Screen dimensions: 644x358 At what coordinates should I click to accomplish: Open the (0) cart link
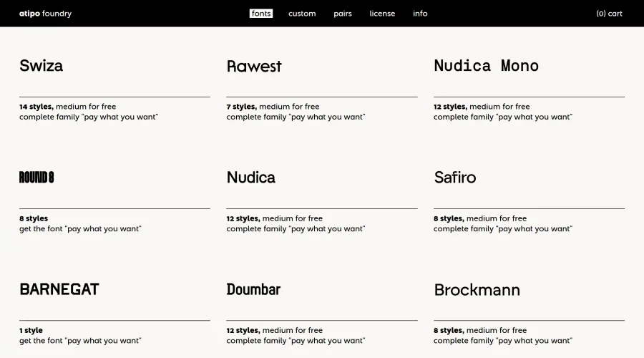click(x=609, y=14)
